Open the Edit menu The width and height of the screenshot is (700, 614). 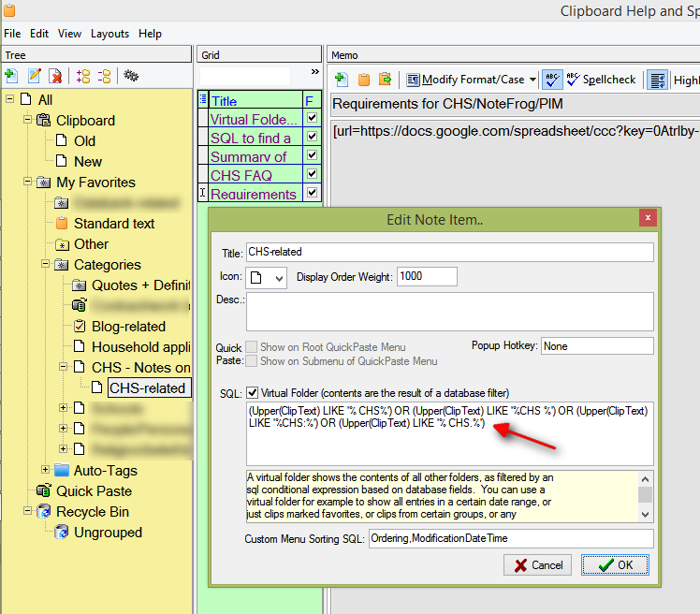click(39, 34)
